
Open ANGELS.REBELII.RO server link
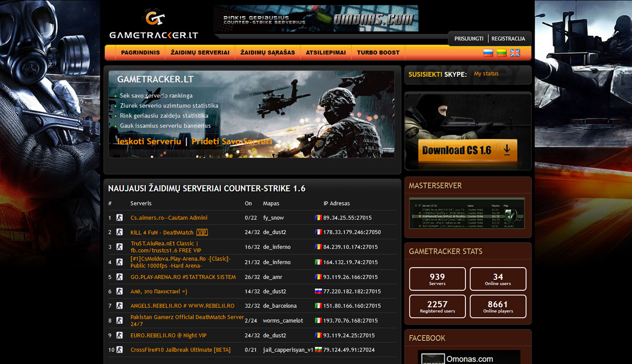coord(182,305)
